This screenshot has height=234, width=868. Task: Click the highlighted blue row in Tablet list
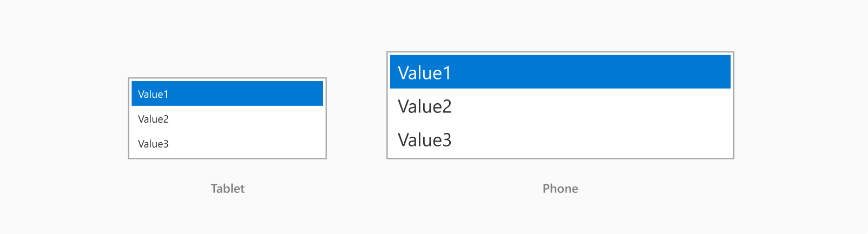tap(227, 93)
